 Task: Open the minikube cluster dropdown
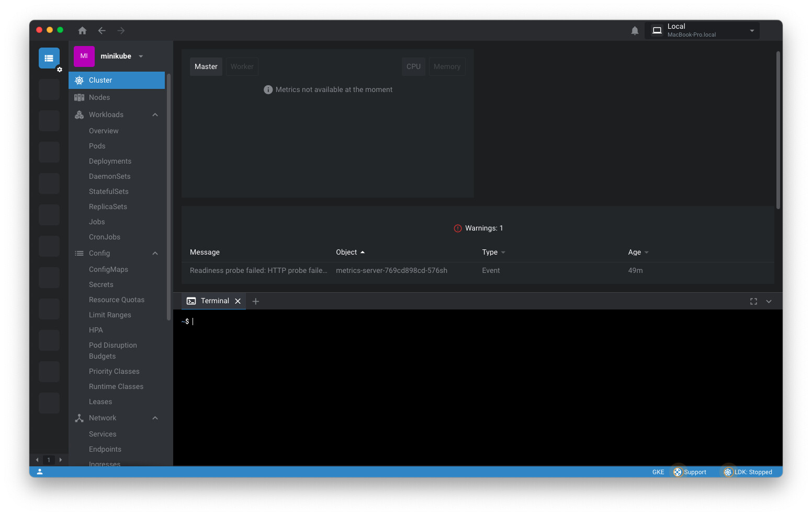pos(141,56)
